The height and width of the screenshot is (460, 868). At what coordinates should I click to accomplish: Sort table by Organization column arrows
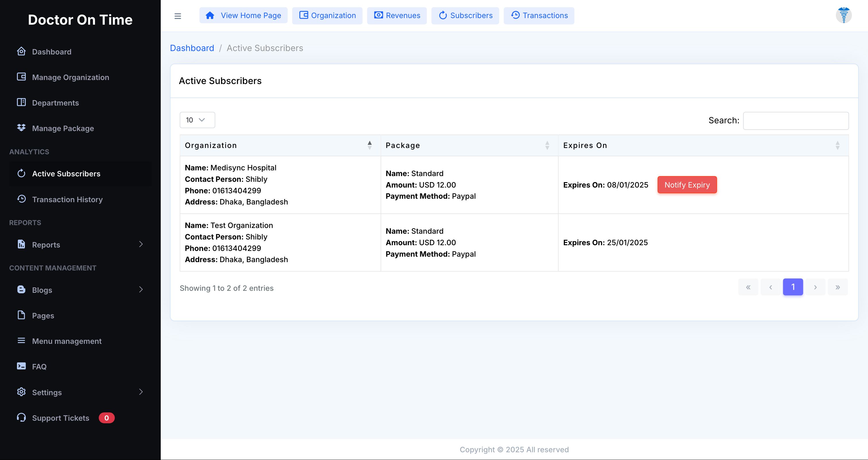tap(370, 145)
